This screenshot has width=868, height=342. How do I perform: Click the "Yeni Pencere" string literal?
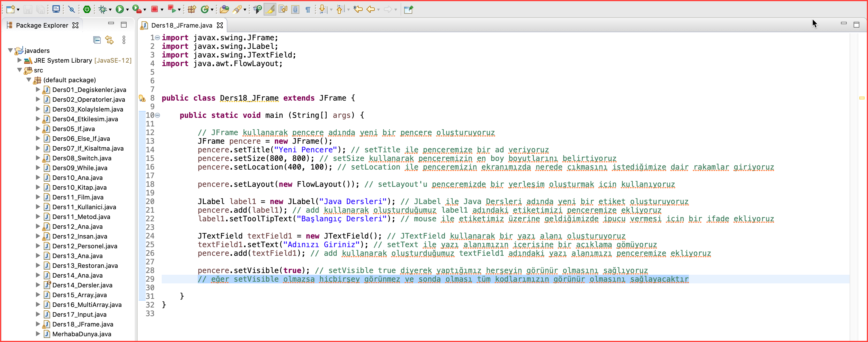(306, 150)
